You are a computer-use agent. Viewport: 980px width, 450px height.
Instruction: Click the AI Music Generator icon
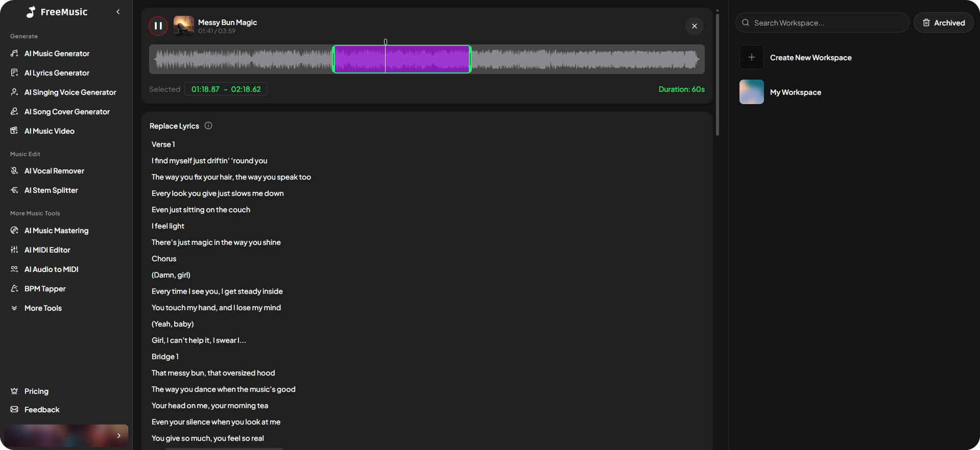click(14, 54)
